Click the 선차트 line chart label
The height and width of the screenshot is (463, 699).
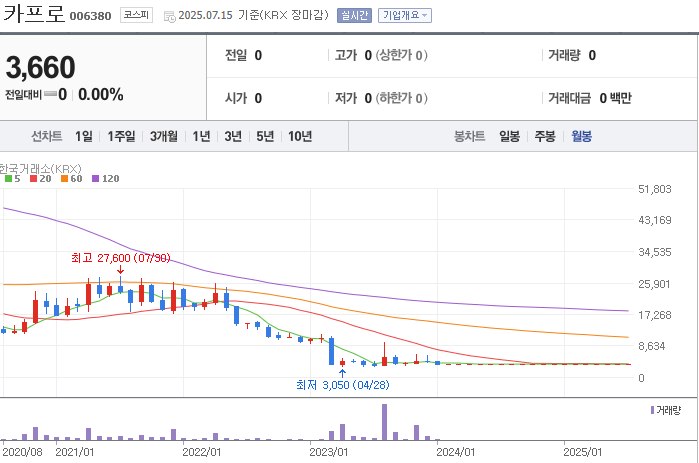coord(46,136)
